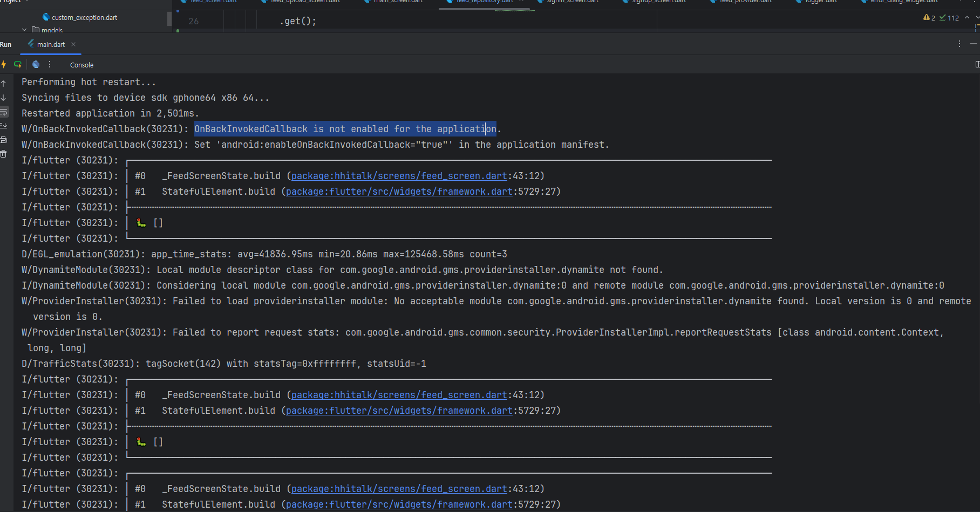This screenshot has width=980, height=512.
Task: Click the 'Performing hot restart...' log line
Action: click(x=89, y=82)
